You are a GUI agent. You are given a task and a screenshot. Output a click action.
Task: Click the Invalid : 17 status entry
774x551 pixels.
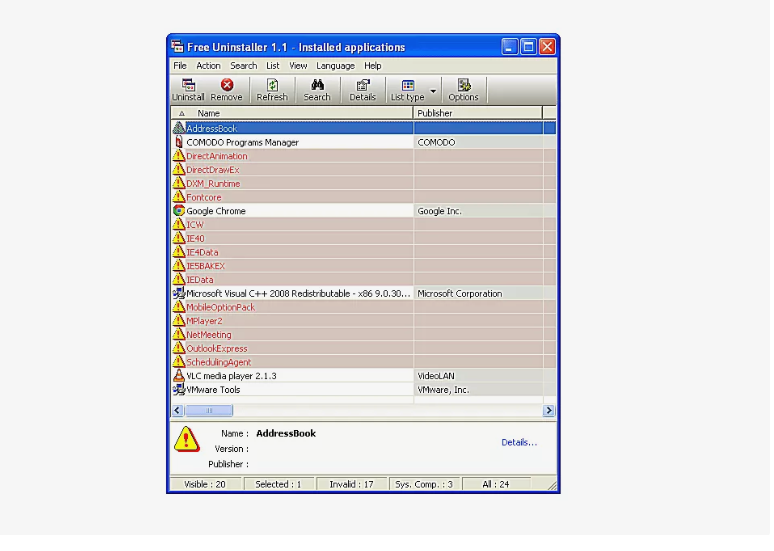coord(351,484)
